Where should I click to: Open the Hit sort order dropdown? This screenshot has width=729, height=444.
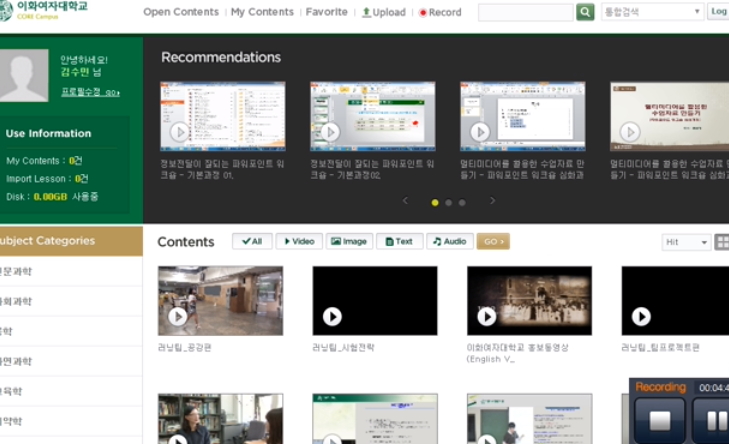pyautogui.click(x=686, y=242)
